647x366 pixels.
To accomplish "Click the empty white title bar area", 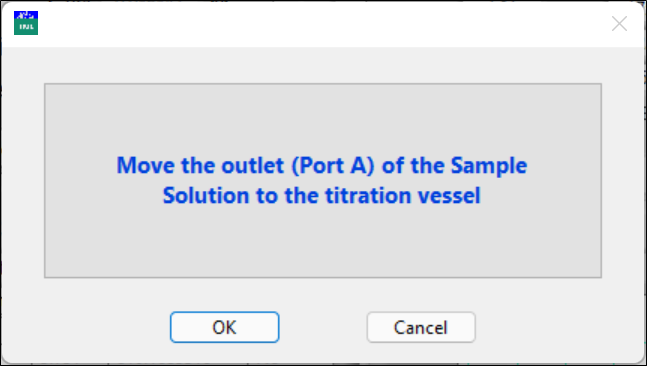I will click(x=322, y=24).
